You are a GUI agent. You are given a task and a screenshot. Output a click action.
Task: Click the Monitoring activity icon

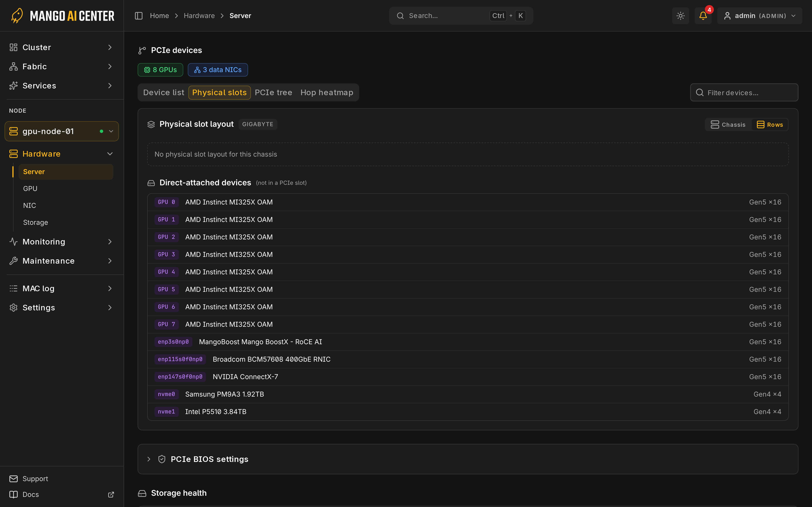(13, 242)
